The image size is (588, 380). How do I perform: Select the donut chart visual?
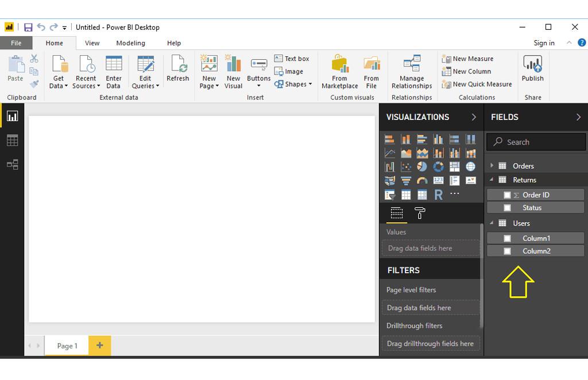tap(438, 167)
